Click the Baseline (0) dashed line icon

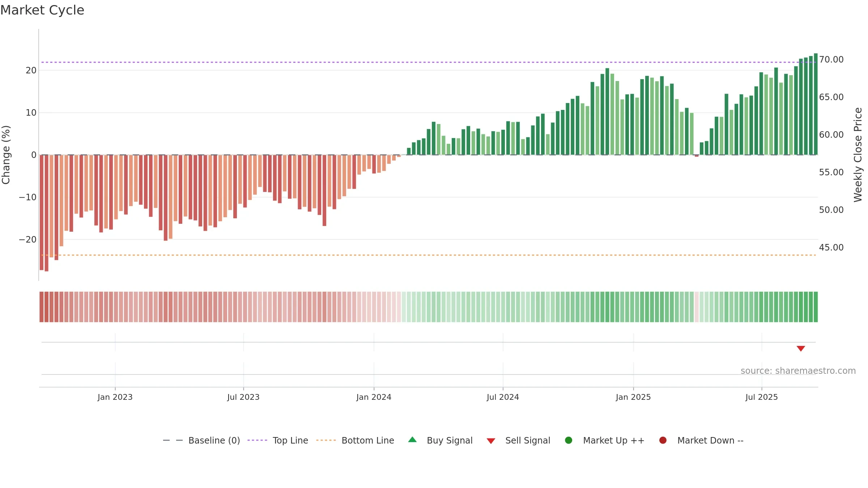point(173,440)
